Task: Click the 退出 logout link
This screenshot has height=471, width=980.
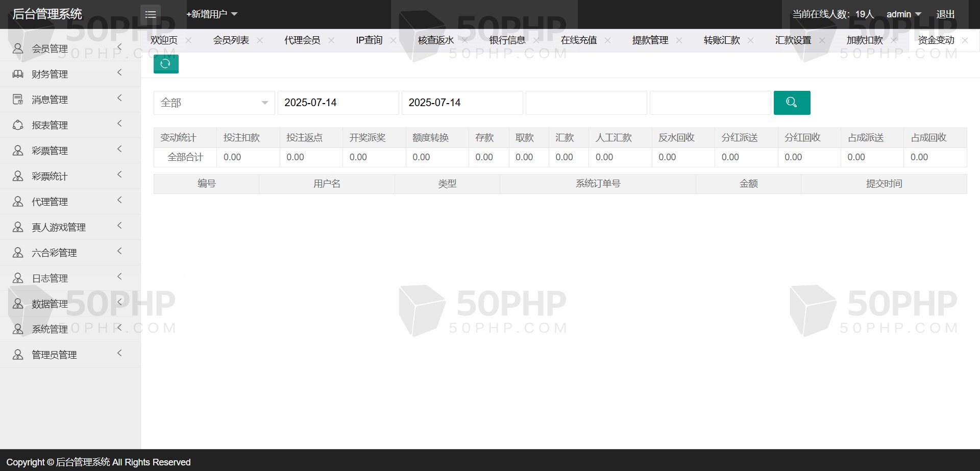Action: pyautogui.click(x=945, y=14)
